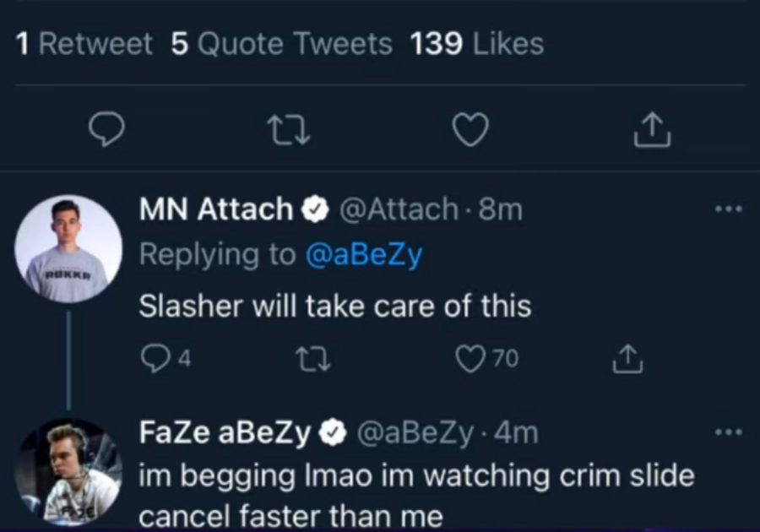Open the 5 Quote Tweets list
Image resolution: width=760 pixels, height=532 pixels.
[281, 44]
